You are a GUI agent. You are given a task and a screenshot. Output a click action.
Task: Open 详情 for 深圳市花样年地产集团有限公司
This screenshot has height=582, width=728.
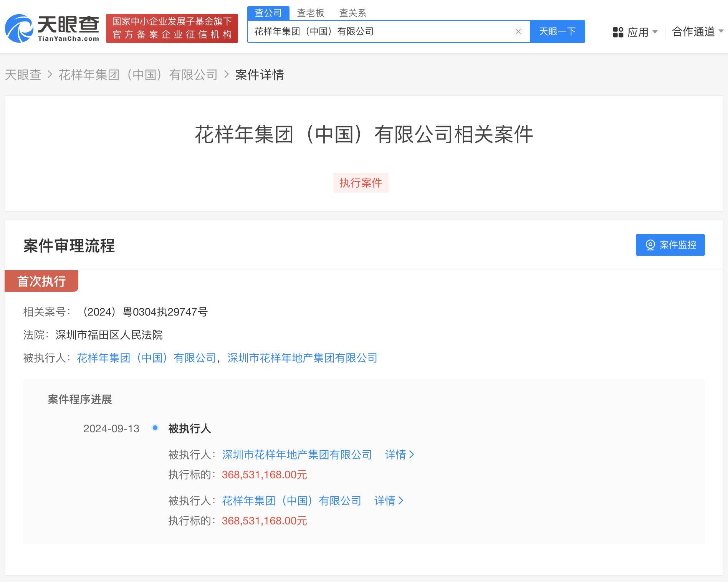click(399, 455)
